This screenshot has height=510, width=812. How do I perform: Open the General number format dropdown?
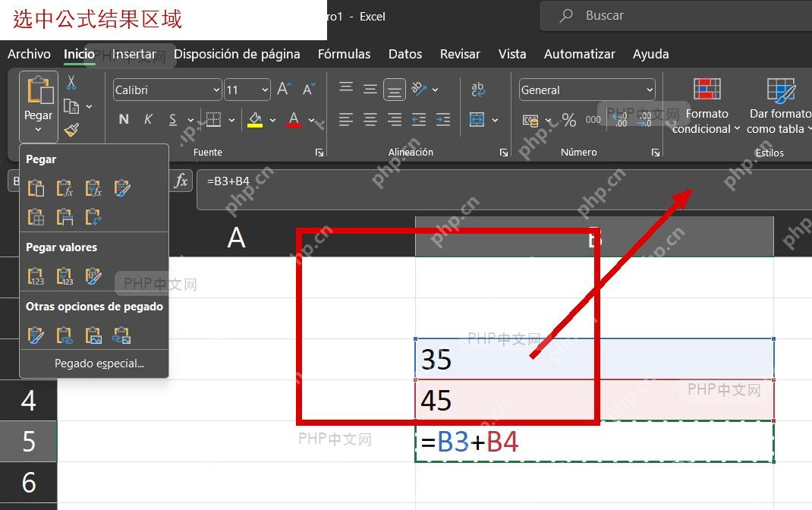click(650, 90)
